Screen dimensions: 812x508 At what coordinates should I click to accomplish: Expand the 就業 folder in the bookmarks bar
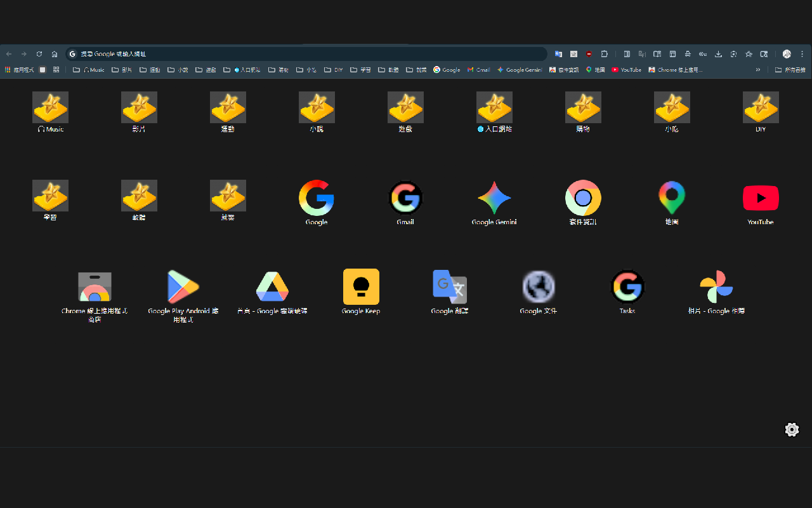(416, 70)
